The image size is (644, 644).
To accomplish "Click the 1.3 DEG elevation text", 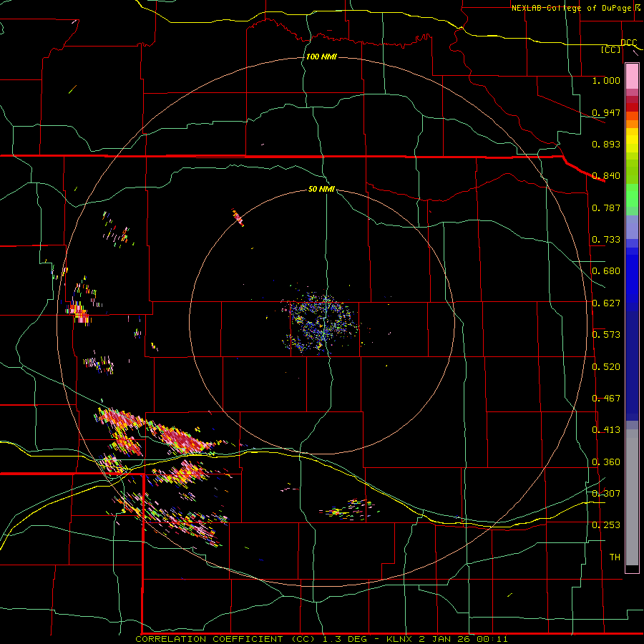I will click(x=343, y=639).
